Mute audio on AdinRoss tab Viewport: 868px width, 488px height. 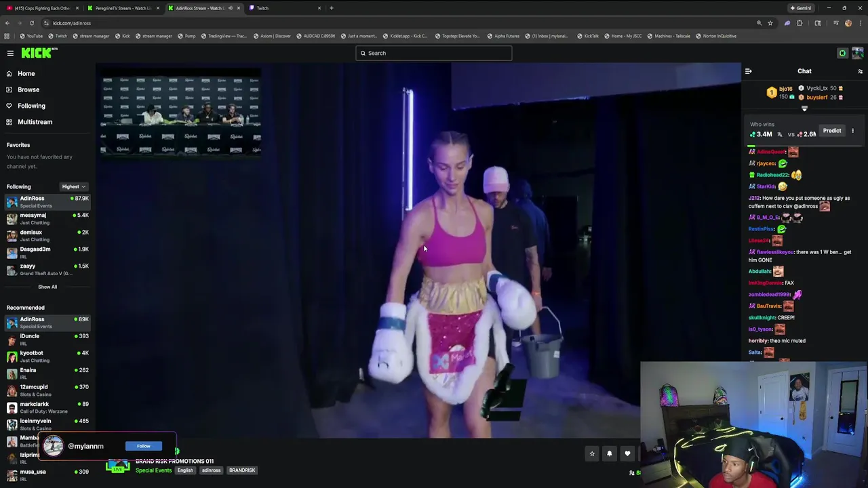pyautogui.click(x=230, y=8)
